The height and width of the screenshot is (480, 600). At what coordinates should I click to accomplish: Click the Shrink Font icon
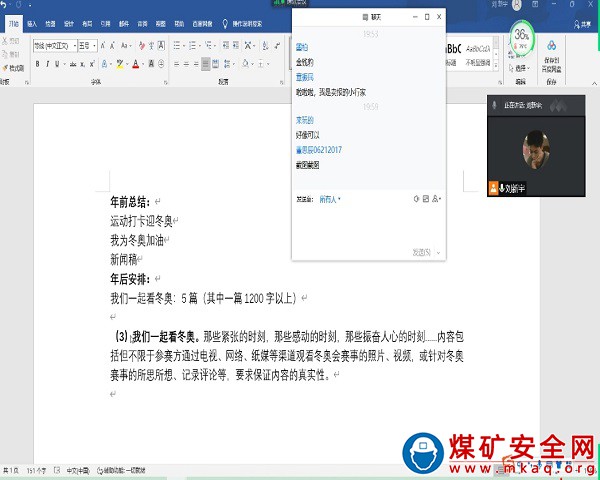tap(112, 46)
